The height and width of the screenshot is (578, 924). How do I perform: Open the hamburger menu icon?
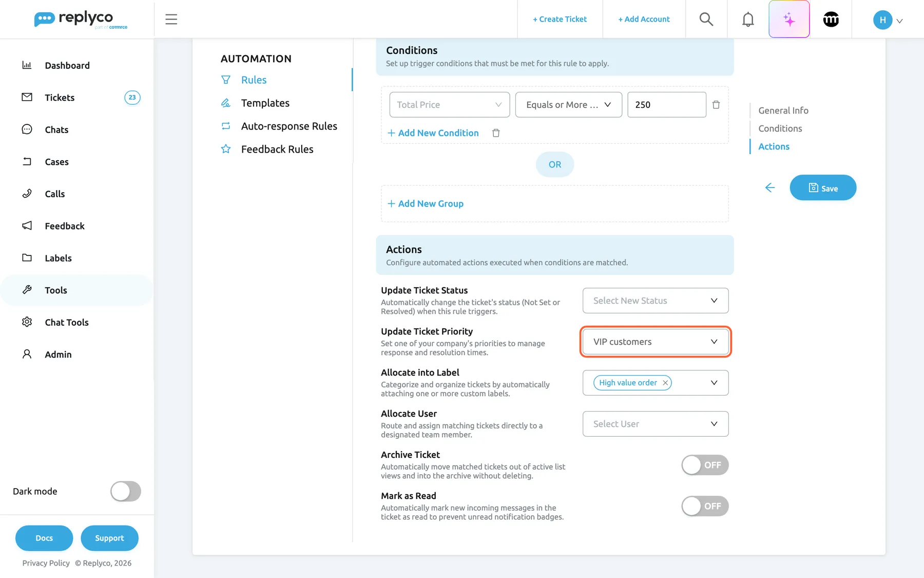click(171, 20)
